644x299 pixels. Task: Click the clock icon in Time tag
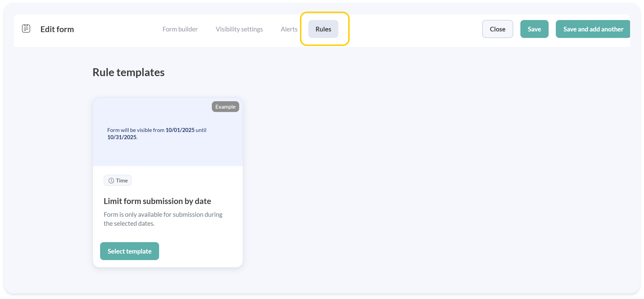coord(111,181)
